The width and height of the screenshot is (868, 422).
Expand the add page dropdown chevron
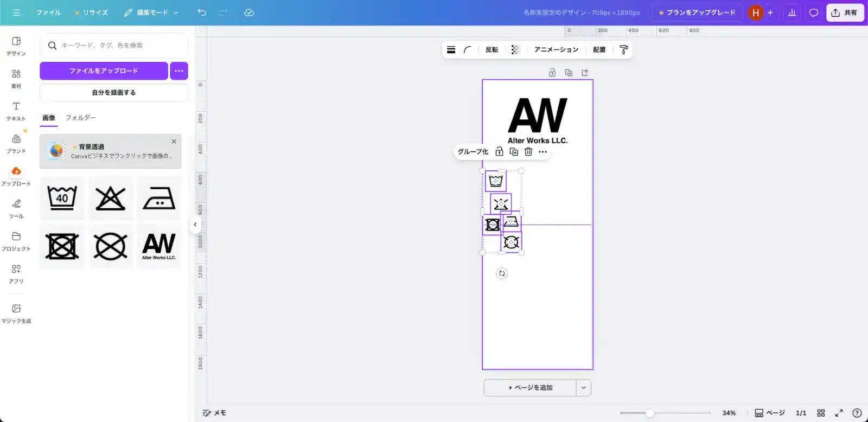[x=584, y=388]
